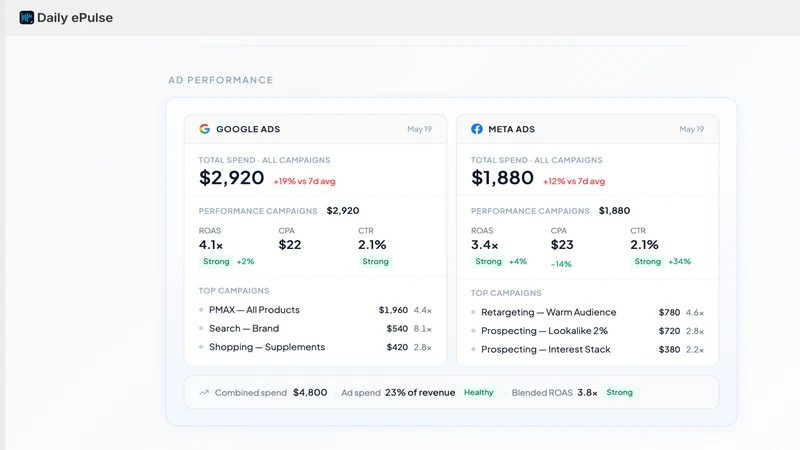This screenshot has width=800, height=450.
Task: Click the META ADS card title
Action: point(512,129)
